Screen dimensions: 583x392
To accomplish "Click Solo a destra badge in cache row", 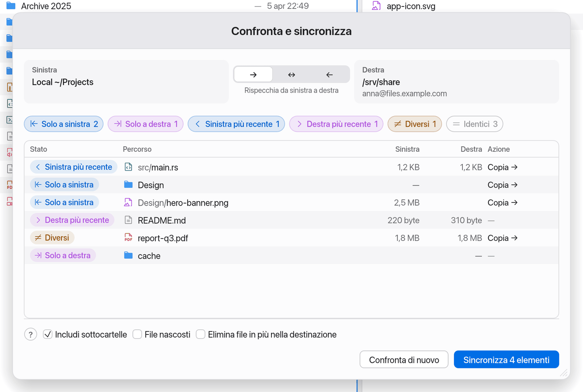I will (x=63, y=256).
